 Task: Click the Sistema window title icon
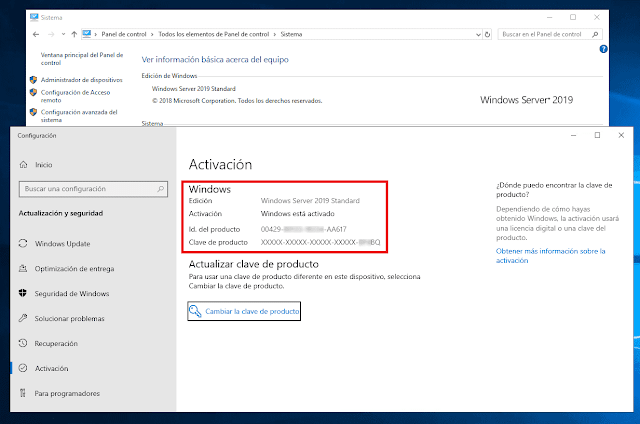tap(34, 17)
